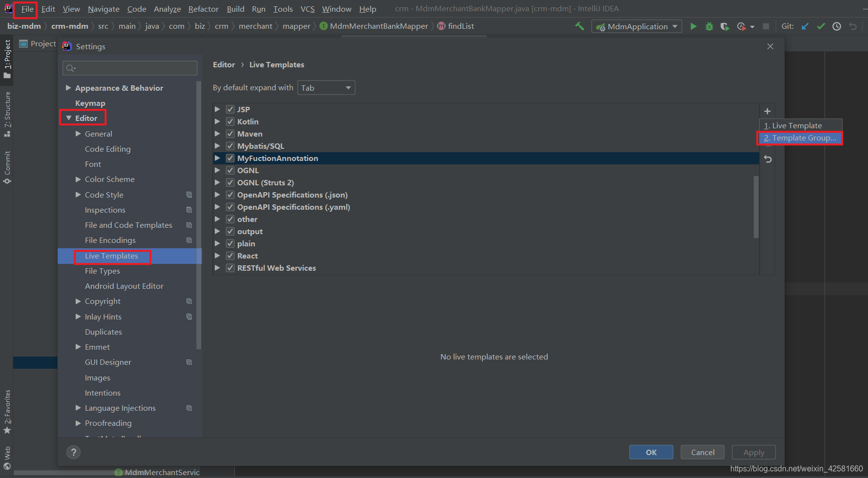
Task: Click the Git commit checkmark icon
Action: (821, 26)
